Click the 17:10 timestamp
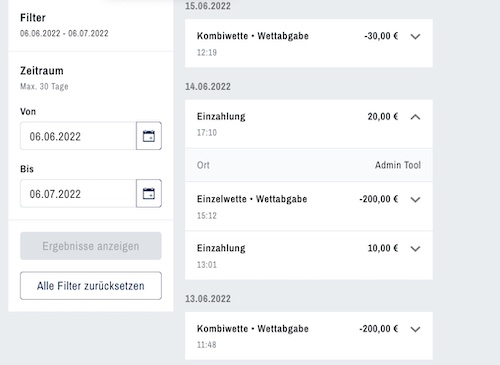 click(x=207, y=133)
